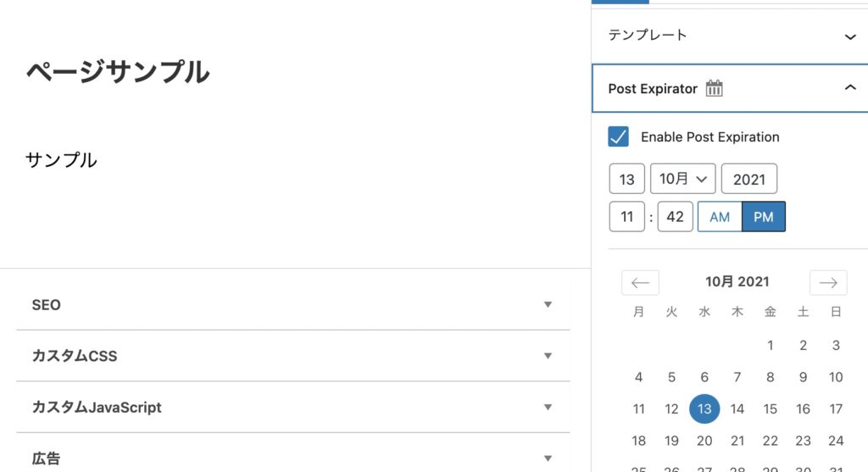Click the ページサンプル page title
Screen dimensions: 868x472
click(x=118, y=73)
